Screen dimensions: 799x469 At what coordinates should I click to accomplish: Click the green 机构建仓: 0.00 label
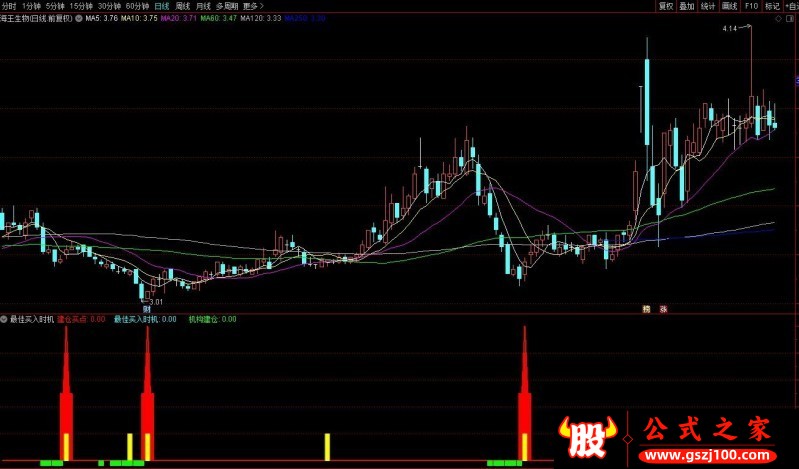click(x=212, y=320)
